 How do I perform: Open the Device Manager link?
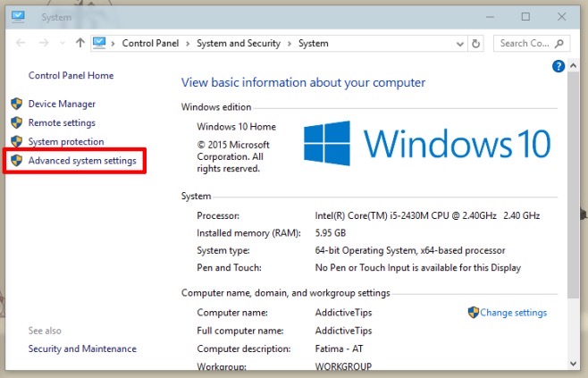click(62, 104)
